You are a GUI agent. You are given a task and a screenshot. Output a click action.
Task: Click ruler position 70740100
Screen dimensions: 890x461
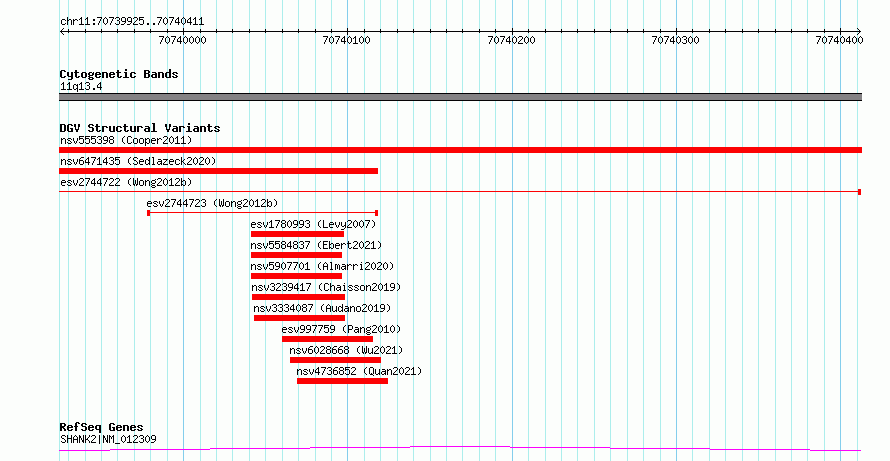click(x=346, y=40)
